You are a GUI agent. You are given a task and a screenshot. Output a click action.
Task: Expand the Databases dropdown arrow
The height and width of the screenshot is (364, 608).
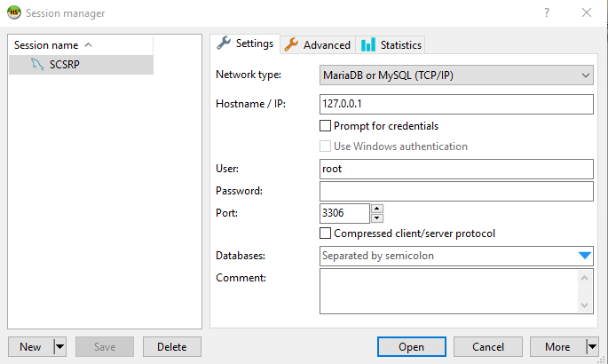[584, 256]
